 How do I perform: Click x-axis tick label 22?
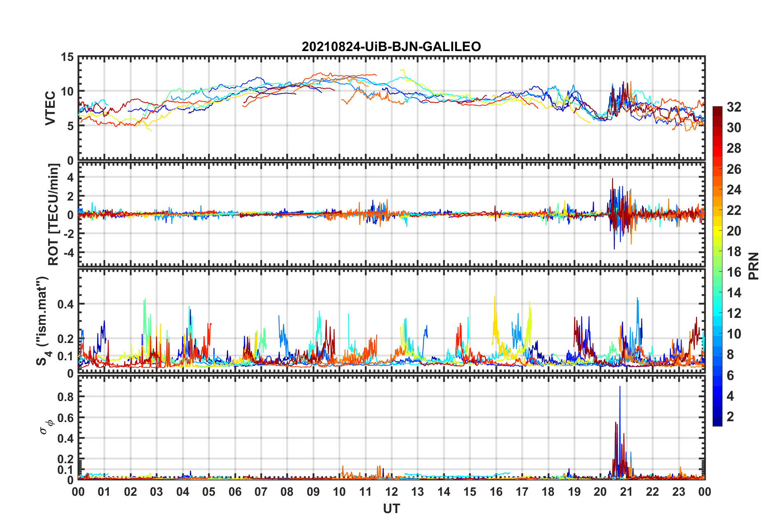pyautogui.click(x=652, y=492)
